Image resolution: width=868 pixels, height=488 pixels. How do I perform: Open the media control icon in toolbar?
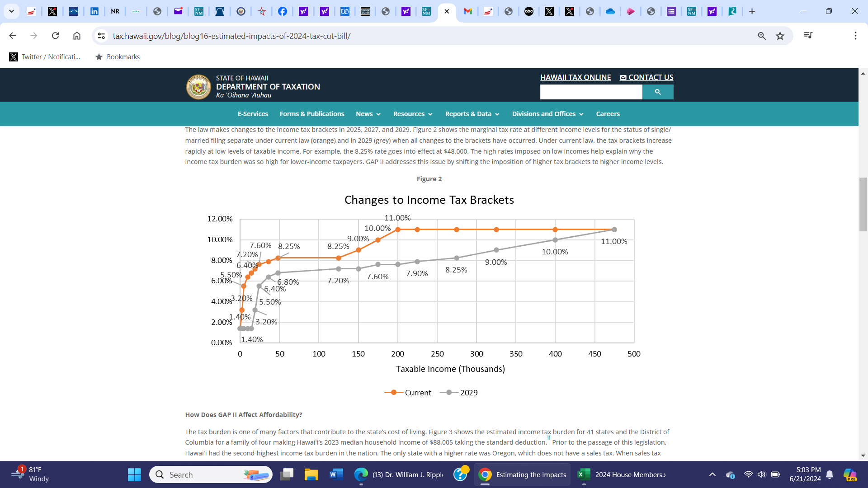808,36
